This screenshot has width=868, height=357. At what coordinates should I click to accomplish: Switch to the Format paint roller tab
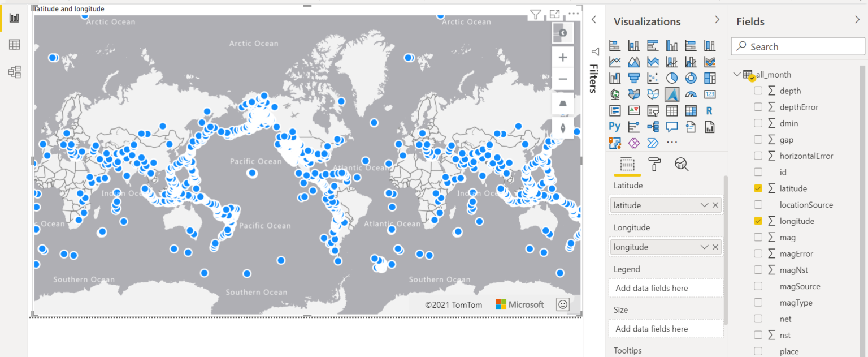(x=654, y=165)
